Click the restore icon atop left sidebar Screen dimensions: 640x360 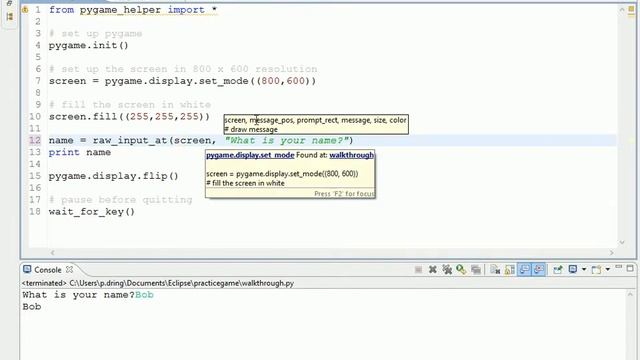click(9, 3)
